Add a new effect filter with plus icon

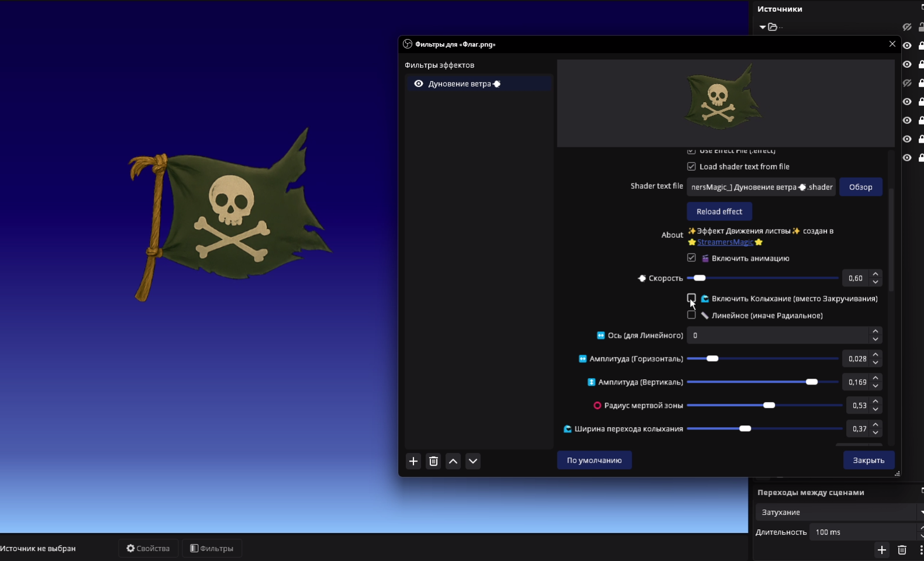(x=413, y=461)
